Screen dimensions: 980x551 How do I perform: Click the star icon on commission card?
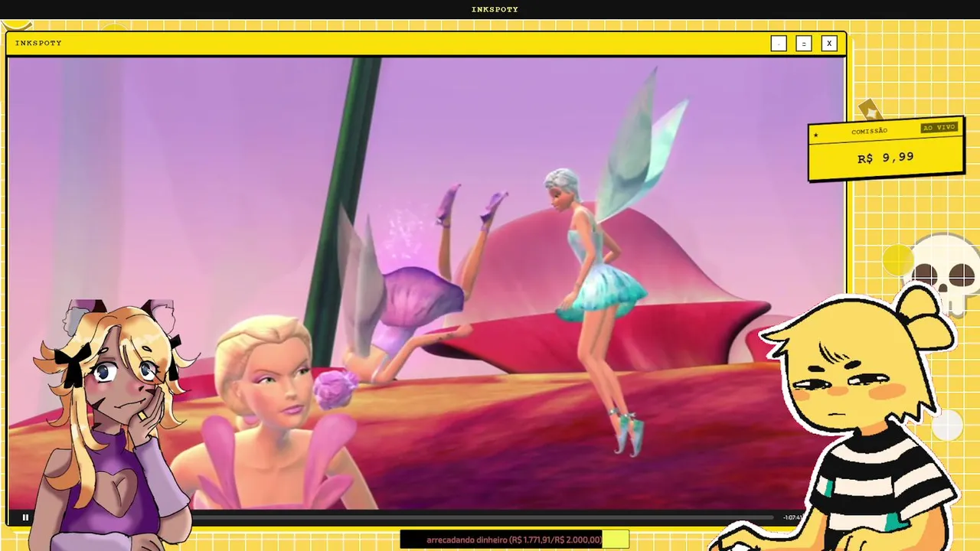(816, 135)
